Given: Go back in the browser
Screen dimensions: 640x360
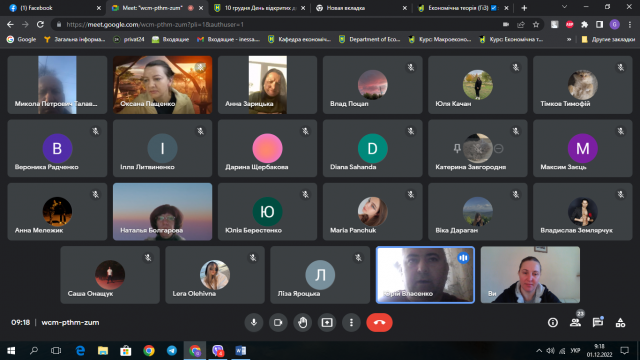Looking at the screenshot, I should coord(10,24).
